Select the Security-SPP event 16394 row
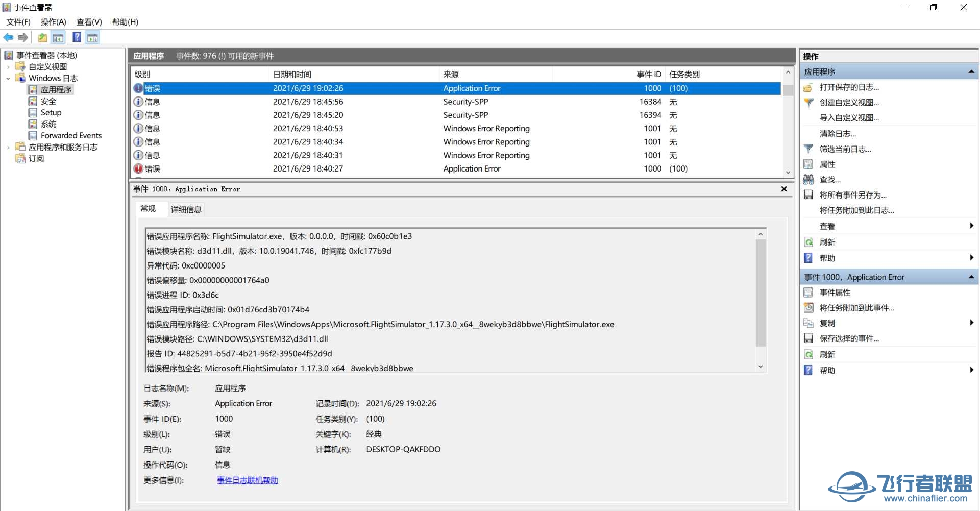This screenshot has height=511, width=980. point(456,115)
